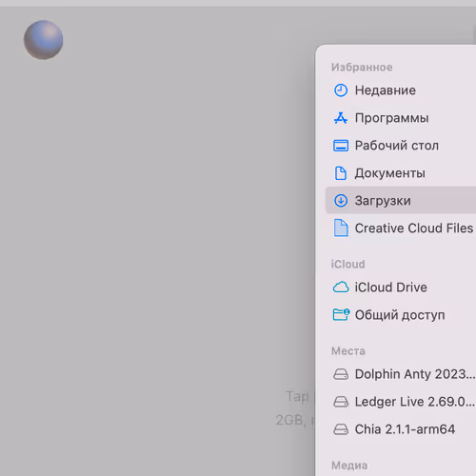
Task: Click the Загрузки download arrow icon
Action: 341,201
